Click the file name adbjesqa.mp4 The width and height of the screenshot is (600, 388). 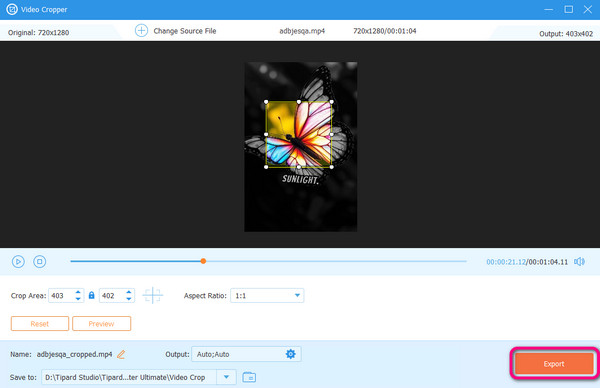click(x=302, y=31)
